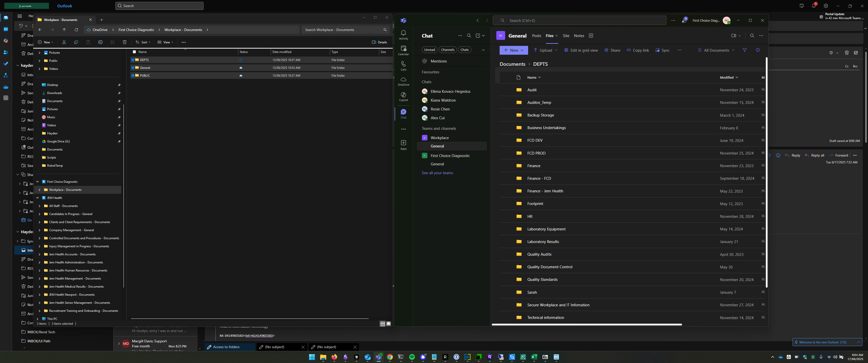This screenshot has width=868, height=363.
Task: Open Calls in Teams sidebar
Action: [x=403, y=66]
